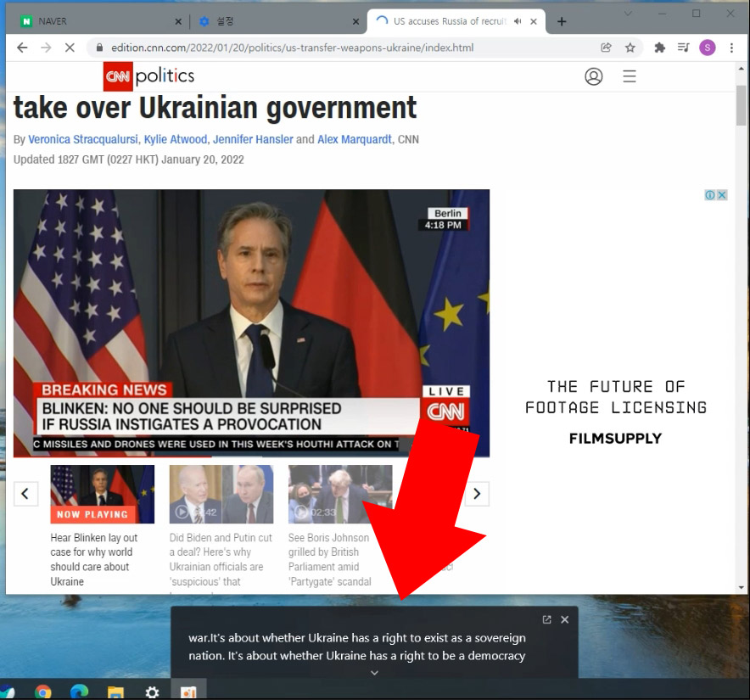Switch to the NAVER tab
This screenshot has height=700, width=750.
(x=100, y=21)
